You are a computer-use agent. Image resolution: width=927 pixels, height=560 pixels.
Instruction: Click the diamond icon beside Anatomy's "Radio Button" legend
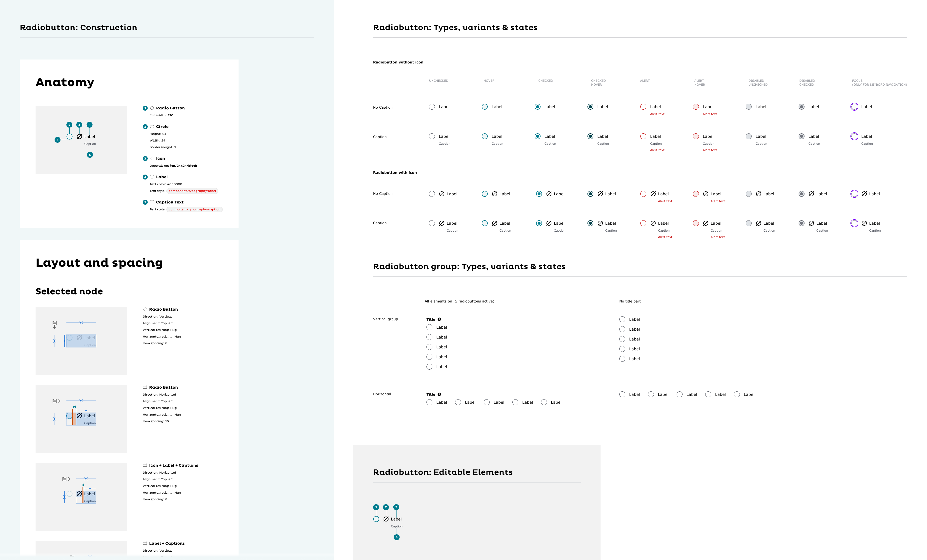[x=152, y=108]
